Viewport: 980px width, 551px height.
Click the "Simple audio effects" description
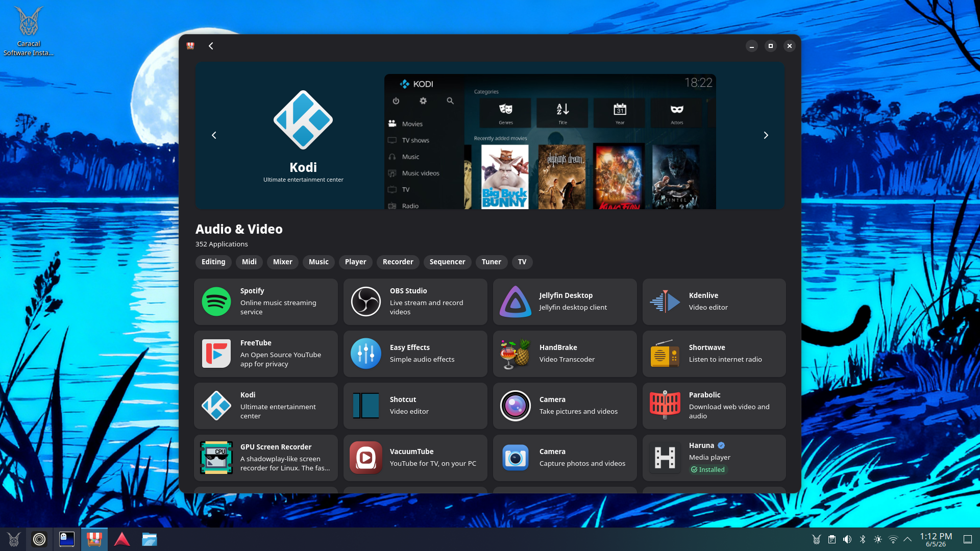point(422,359)
